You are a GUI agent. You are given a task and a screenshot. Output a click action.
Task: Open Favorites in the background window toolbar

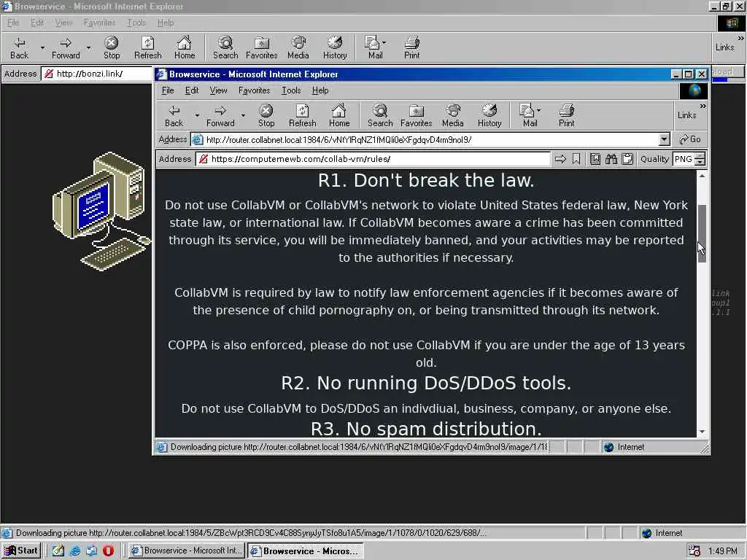click(x=262, y=48)
